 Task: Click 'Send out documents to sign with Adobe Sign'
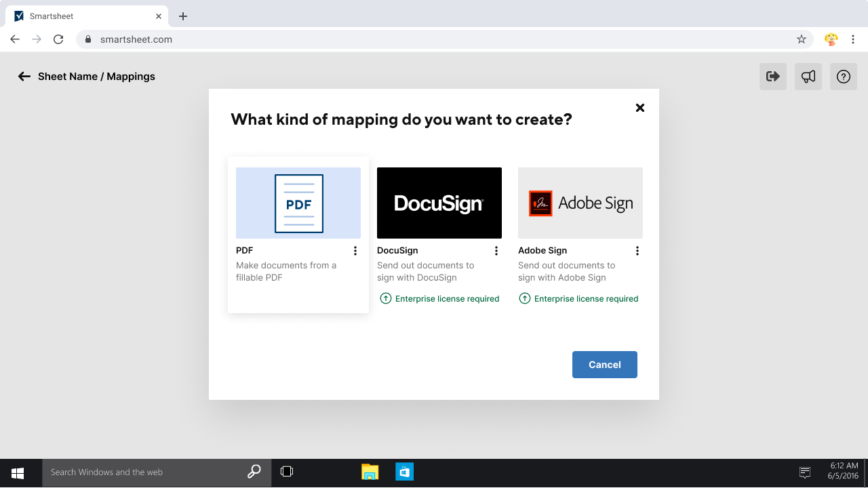point(567,272)
